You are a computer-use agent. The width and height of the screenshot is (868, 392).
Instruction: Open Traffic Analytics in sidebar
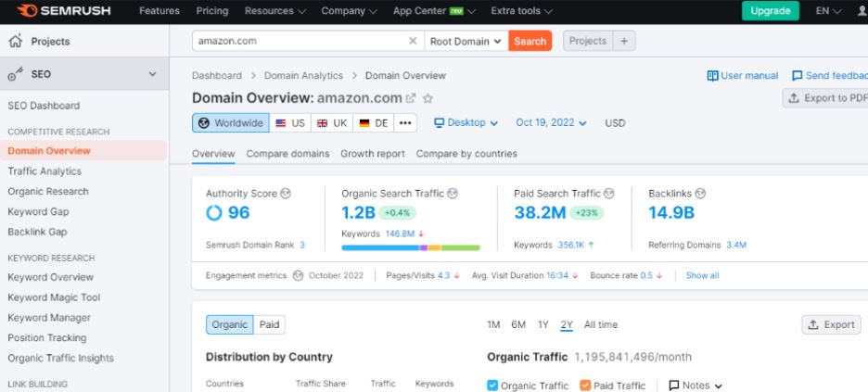(x=45, y=171)
